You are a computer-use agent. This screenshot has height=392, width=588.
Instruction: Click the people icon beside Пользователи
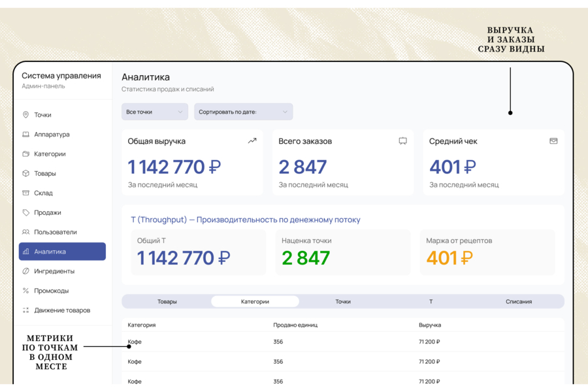click(25, 232)
